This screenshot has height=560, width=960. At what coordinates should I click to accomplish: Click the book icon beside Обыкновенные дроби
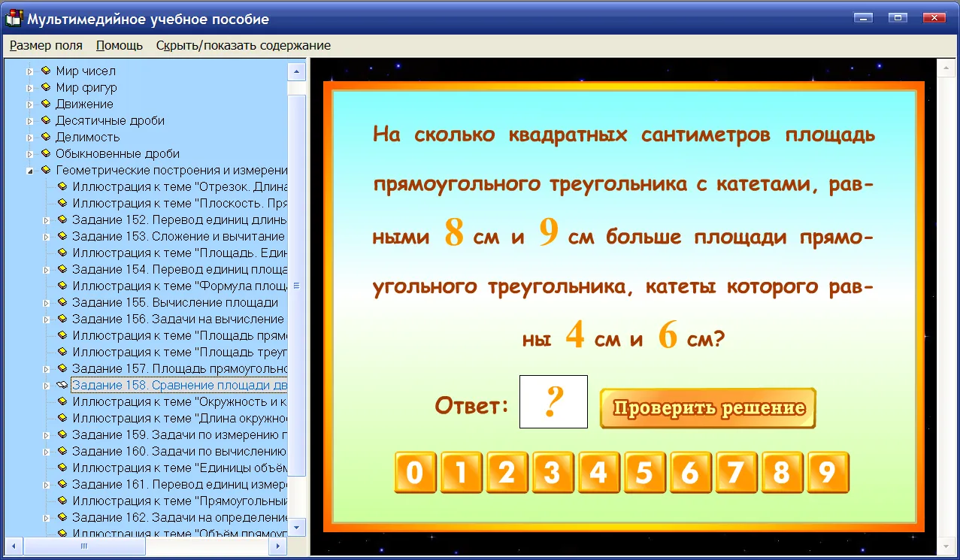click(x=46, y=153)
